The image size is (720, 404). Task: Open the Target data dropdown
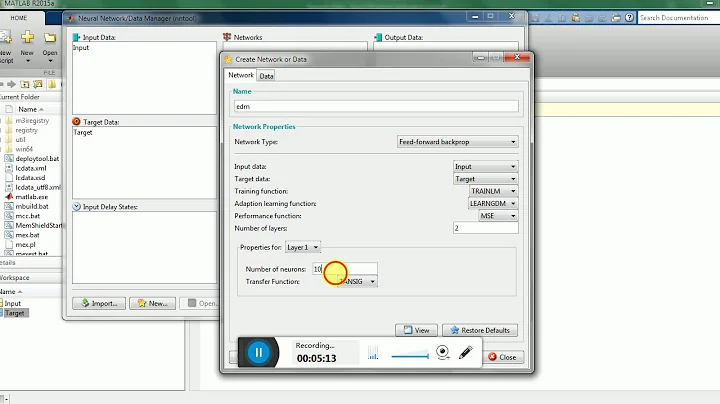[x=485, y=179]
